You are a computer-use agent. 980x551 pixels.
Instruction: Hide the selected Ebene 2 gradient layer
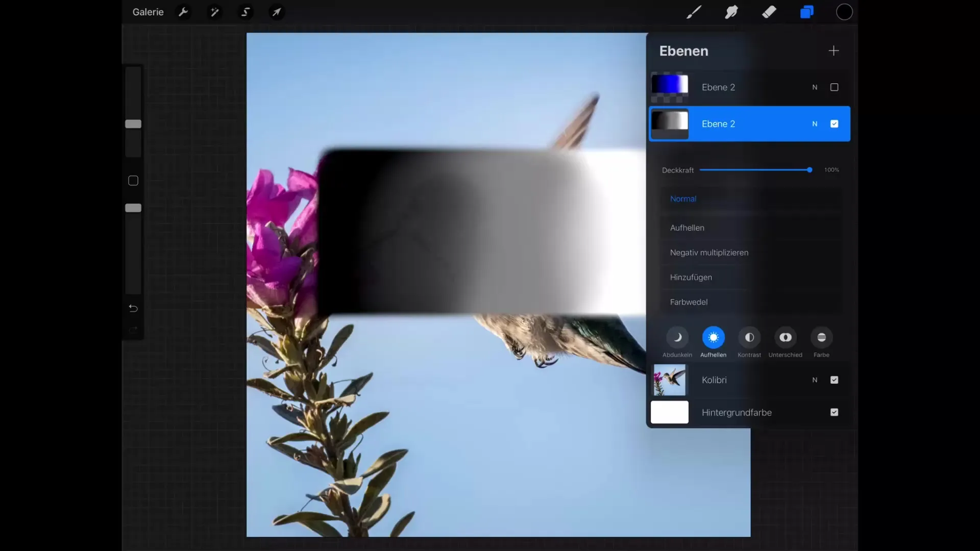834,124
